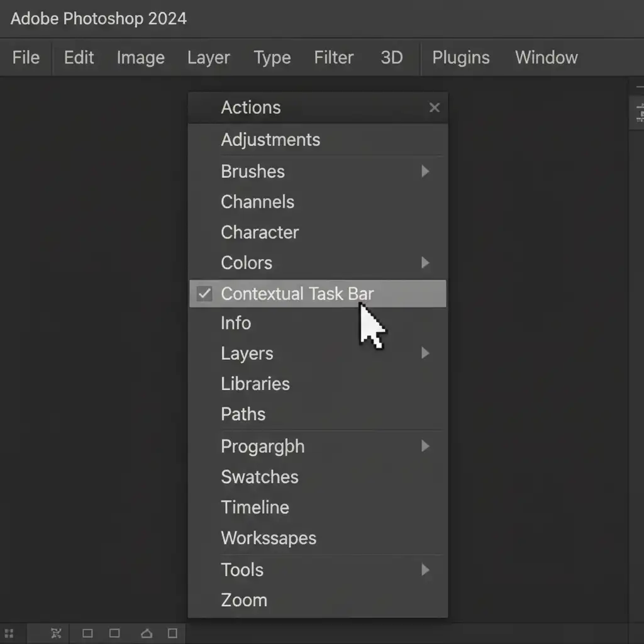Click the house-shaped icon in the bottom bar

(x=147, y=633)
